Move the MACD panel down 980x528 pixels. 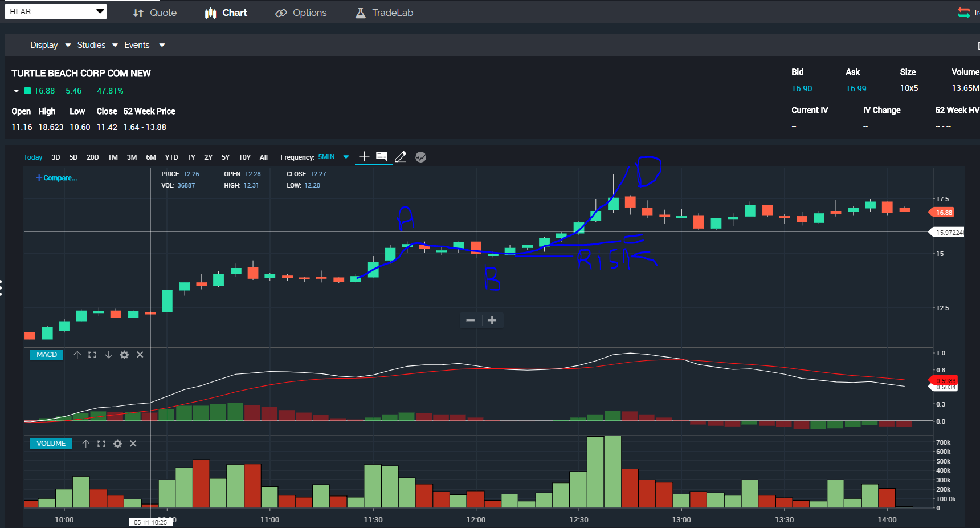pos(108,355)
